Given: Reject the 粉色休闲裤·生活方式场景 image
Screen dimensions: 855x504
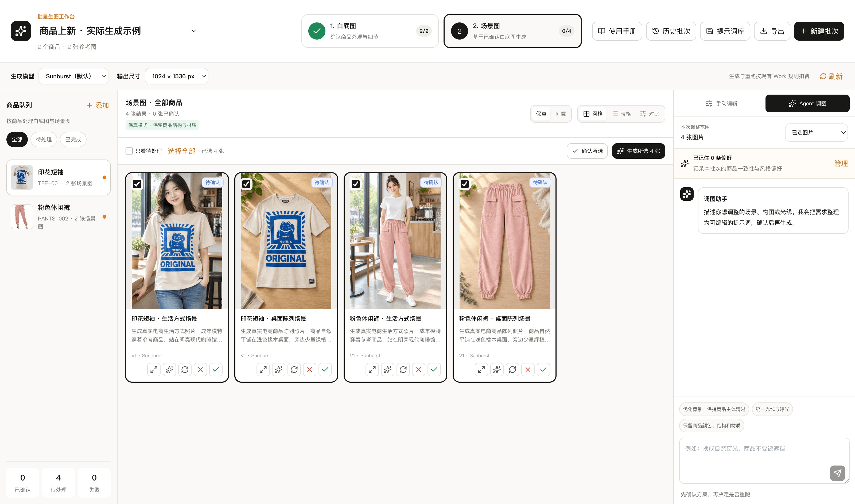Looking at the screenshot, I should coord(419,370).
